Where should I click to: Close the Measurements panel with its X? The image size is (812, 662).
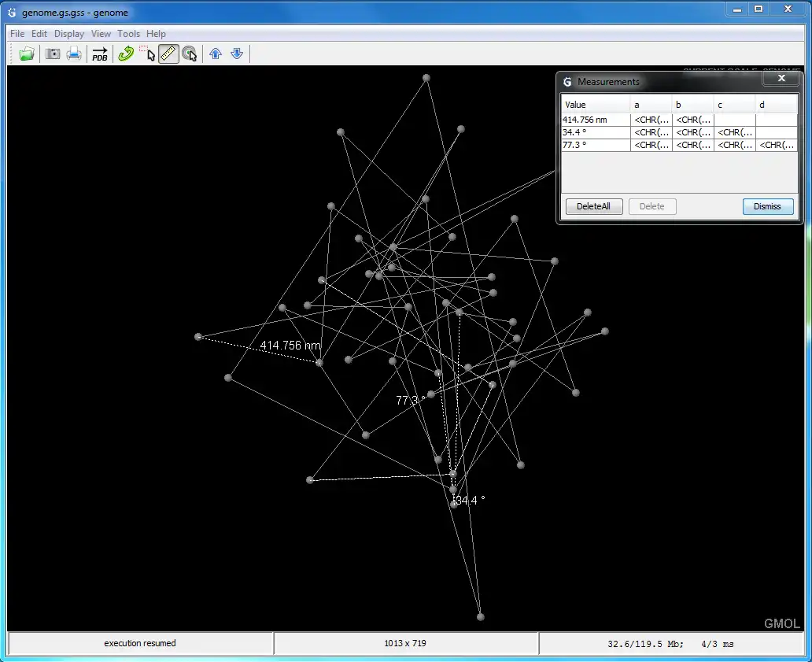(x=781, y=78)
